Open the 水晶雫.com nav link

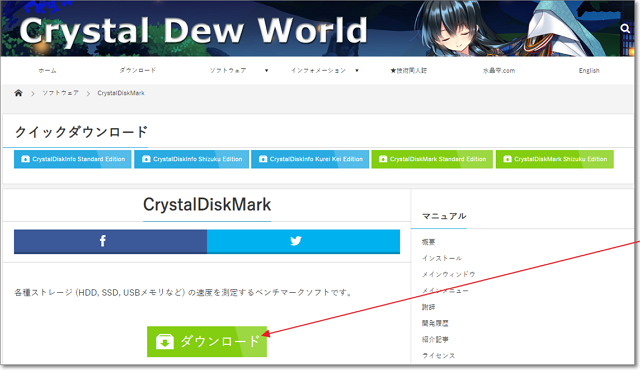[499, 71]
